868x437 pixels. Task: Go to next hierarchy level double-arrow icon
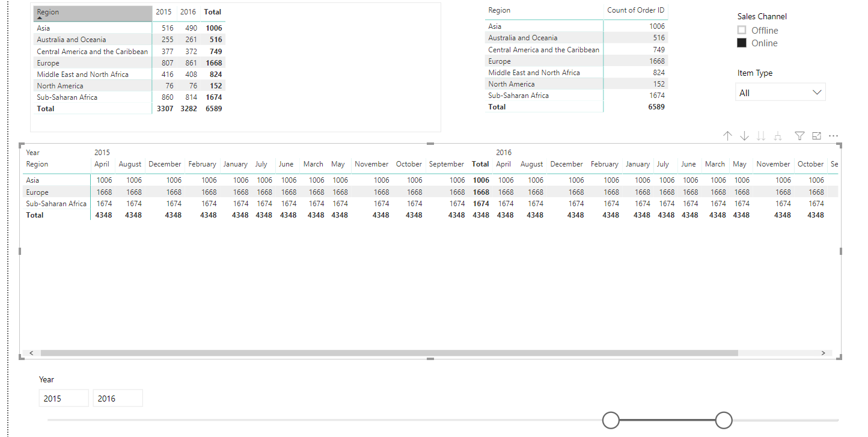point(761,136)
